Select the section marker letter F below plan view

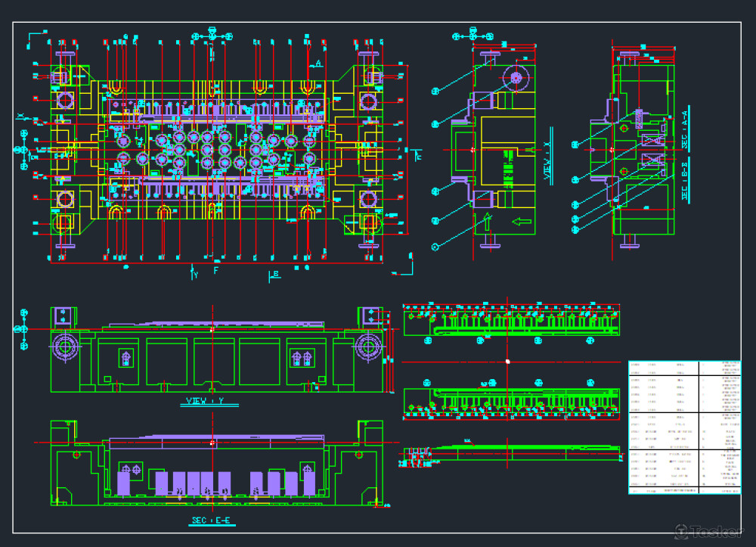coord(216,270)
